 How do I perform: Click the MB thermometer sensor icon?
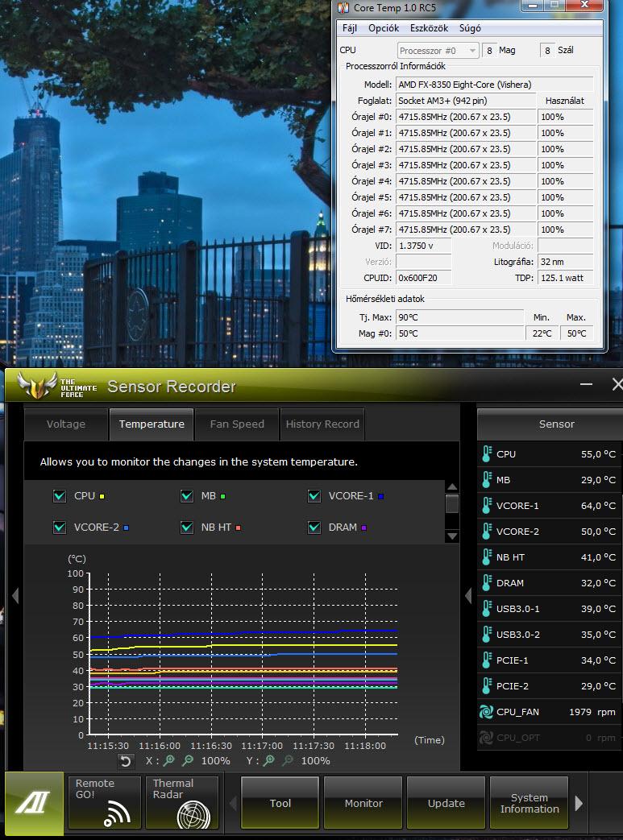click(x=486, y=479)
